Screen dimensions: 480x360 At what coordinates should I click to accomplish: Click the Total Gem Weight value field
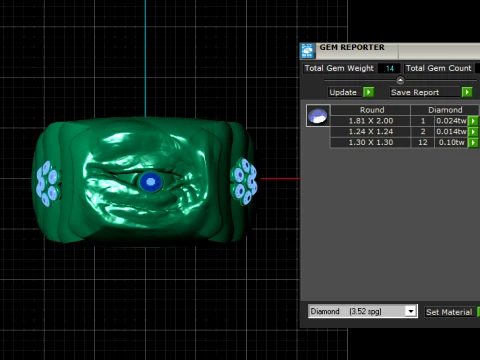pyautogui.click(x=389, y=68)
